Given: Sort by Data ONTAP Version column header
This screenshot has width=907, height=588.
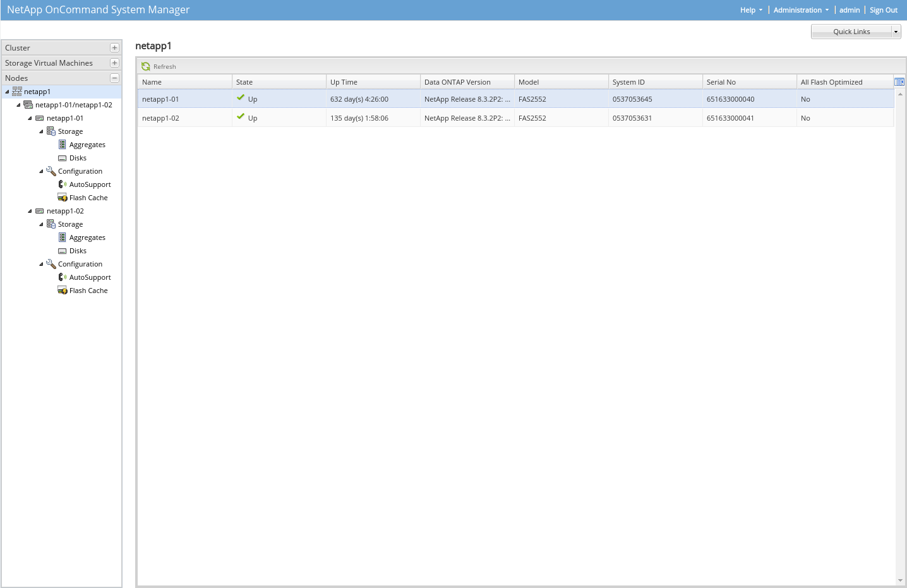Looking at the screenshot, I should coord(467,82).
